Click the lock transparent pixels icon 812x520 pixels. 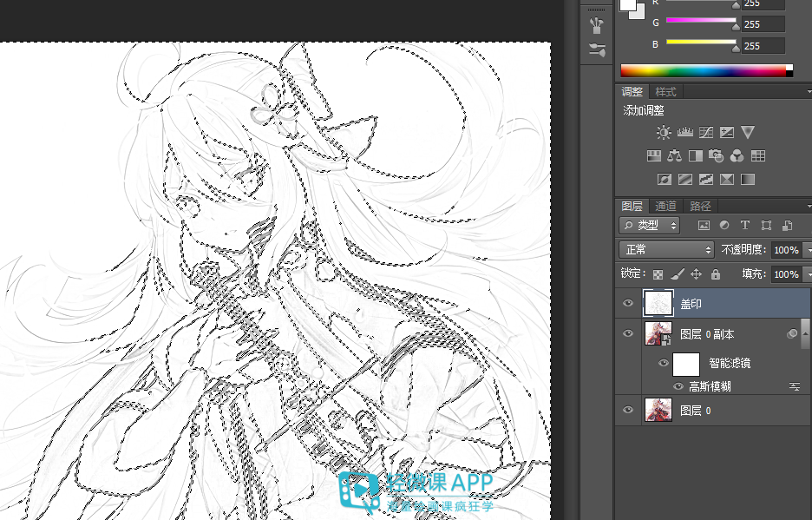pyautogui.click(x=658, y=274)
